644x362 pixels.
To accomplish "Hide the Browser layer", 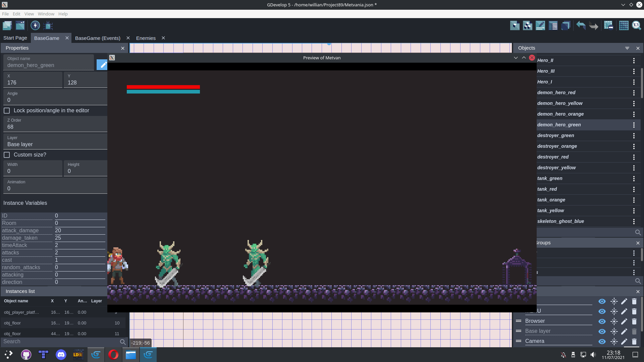I will [602, 321].
